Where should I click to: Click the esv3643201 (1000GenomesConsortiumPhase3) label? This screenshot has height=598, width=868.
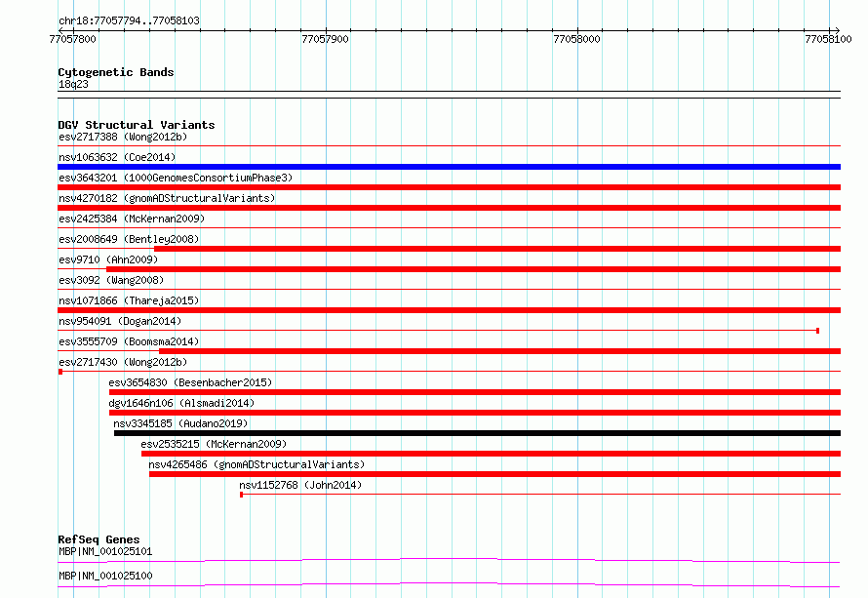[x=176, y=178]
